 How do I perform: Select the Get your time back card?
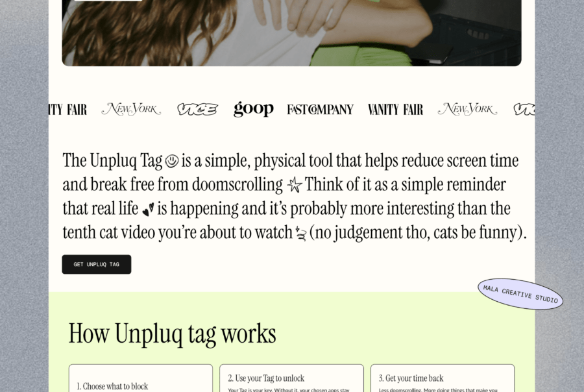pyautogui.click(x=443, y=380)
